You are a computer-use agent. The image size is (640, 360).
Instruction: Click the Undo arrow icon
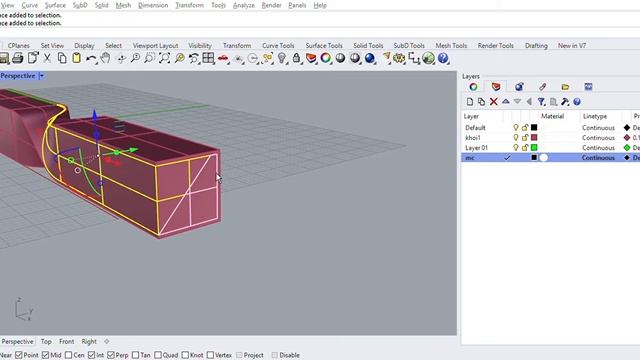tap(91, 59)
